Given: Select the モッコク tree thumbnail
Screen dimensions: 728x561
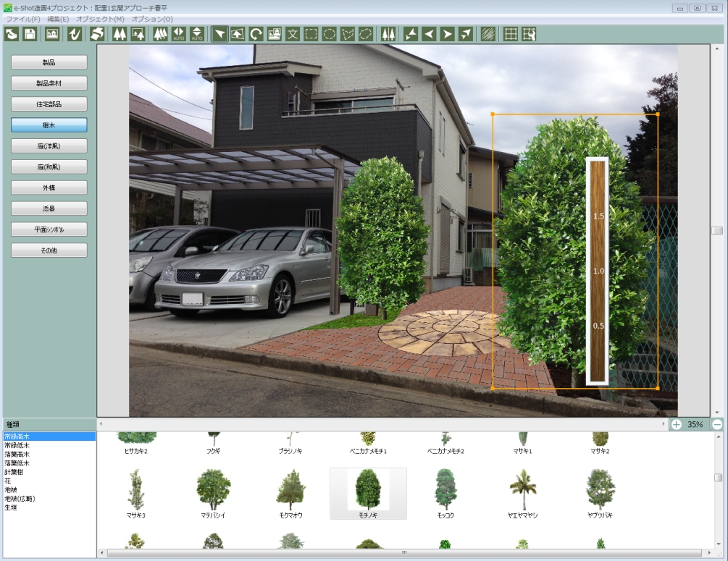Looking at the screenshot, I should [445, 493].
